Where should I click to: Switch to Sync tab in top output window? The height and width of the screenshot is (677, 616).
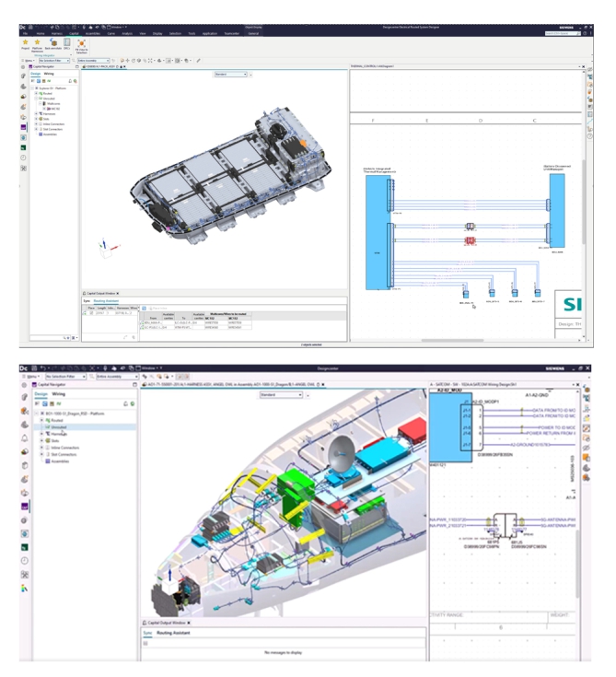coord(87,301)
